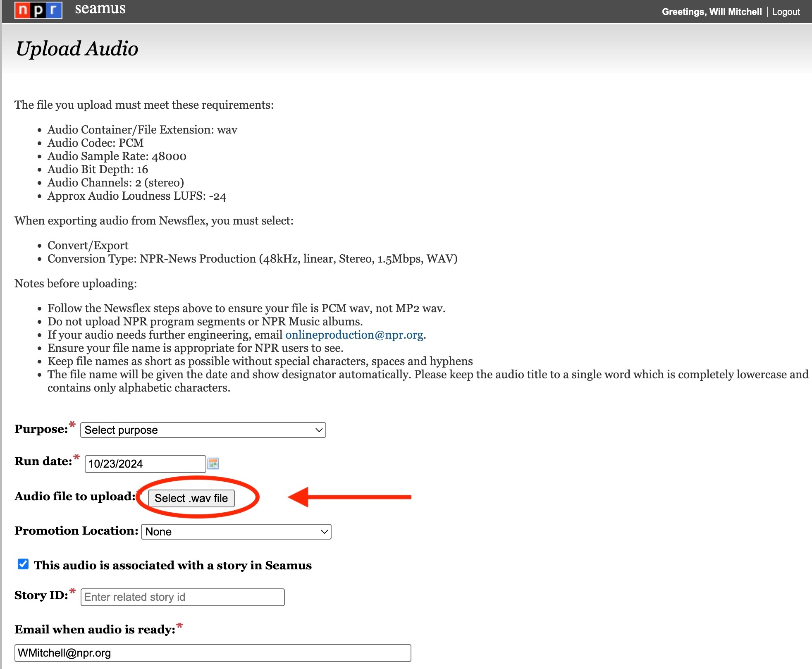Click the NPR logo
The width and height of the screenshot is (812, 669).
[x=38, y=10]
